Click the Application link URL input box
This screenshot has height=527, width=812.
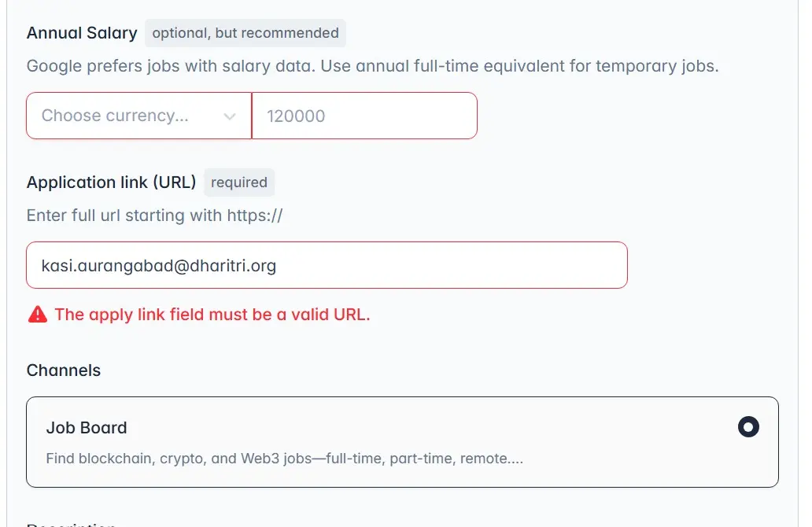327,265
